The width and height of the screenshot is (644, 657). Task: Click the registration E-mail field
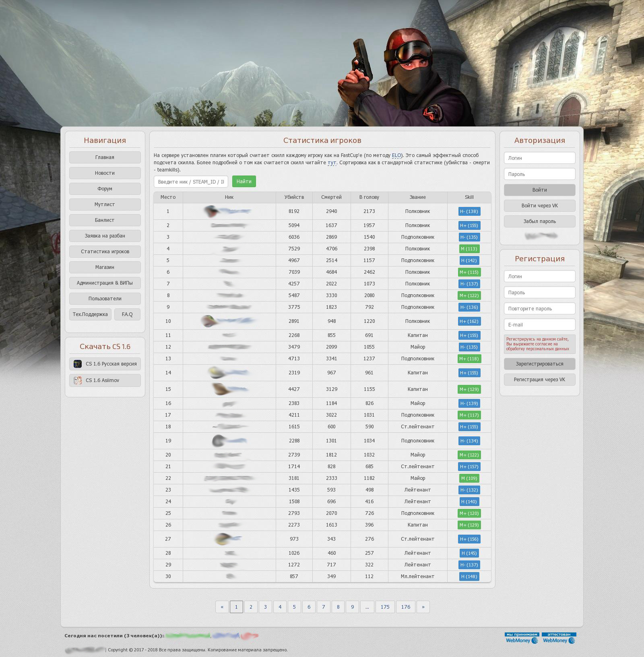click(539, 324)
